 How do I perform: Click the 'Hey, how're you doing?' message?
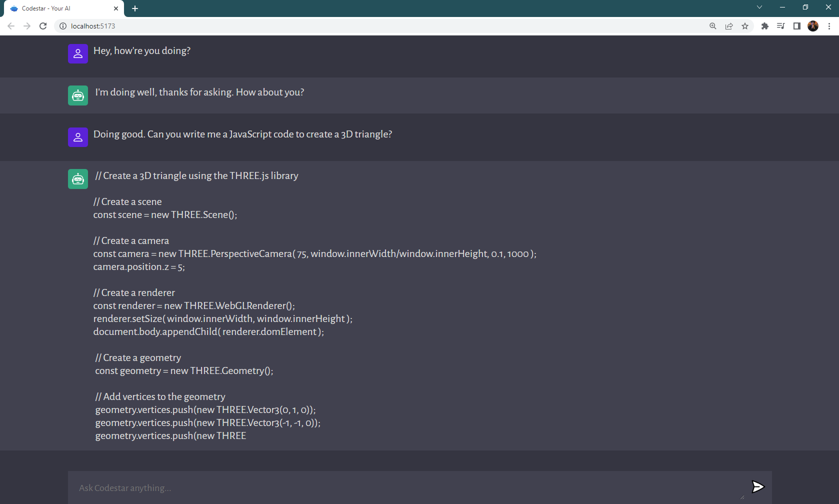tap(142, 50)
